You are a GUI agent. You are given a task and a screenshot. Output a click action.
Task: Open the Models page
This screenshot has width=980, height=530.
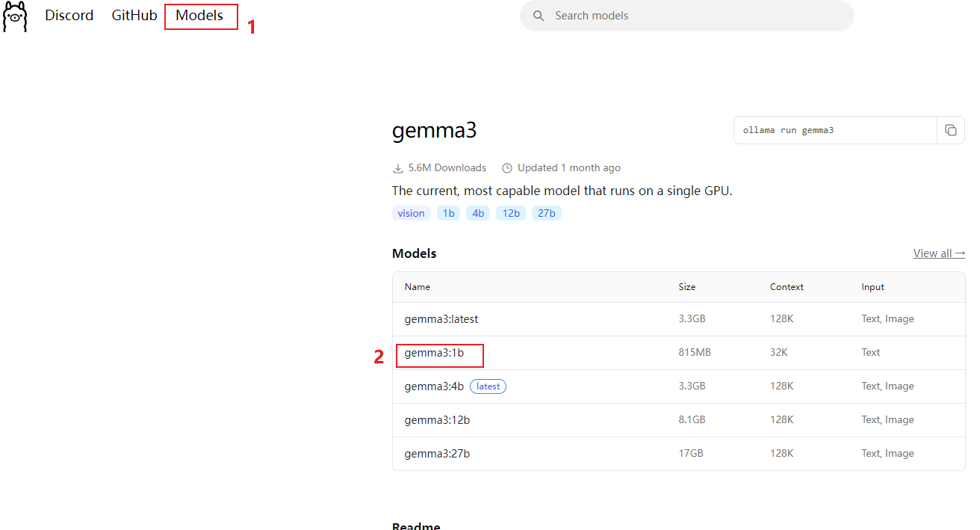(199, 16)
